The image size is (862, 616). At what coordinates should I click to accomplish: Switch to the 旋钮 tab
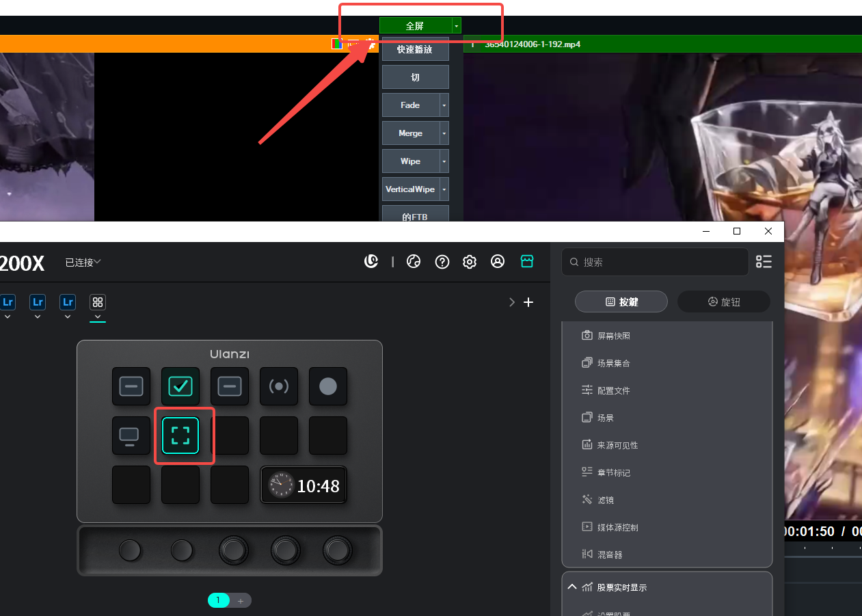pos(724,302)
